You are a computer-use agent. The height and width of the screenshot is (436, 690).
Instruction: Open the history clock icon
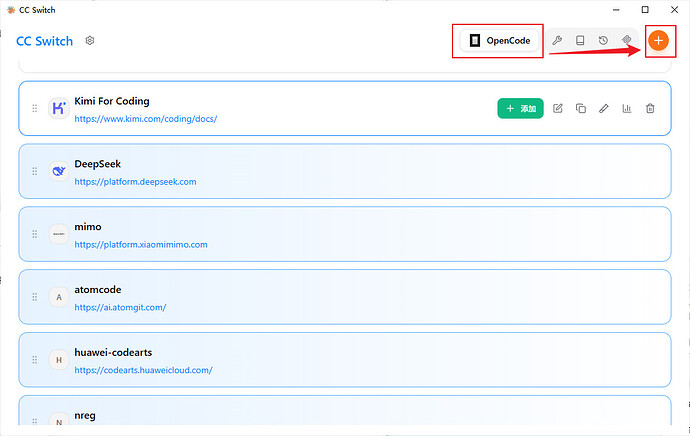click(603, 40)
